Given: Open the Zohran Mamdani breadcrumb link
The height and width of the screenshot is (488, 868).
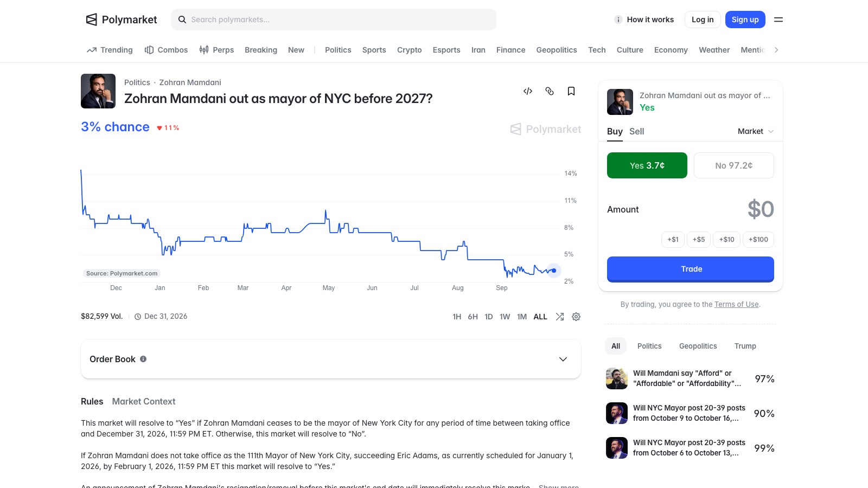Looking at the screenshot, I should (x=190, y=82).
